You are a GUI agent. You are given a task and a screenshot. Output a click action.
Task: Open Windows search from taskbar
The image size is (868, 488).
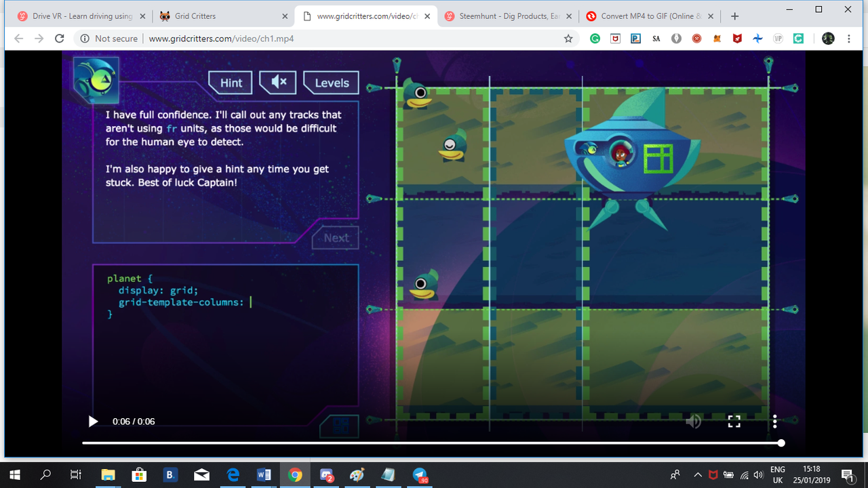point(45,475)
